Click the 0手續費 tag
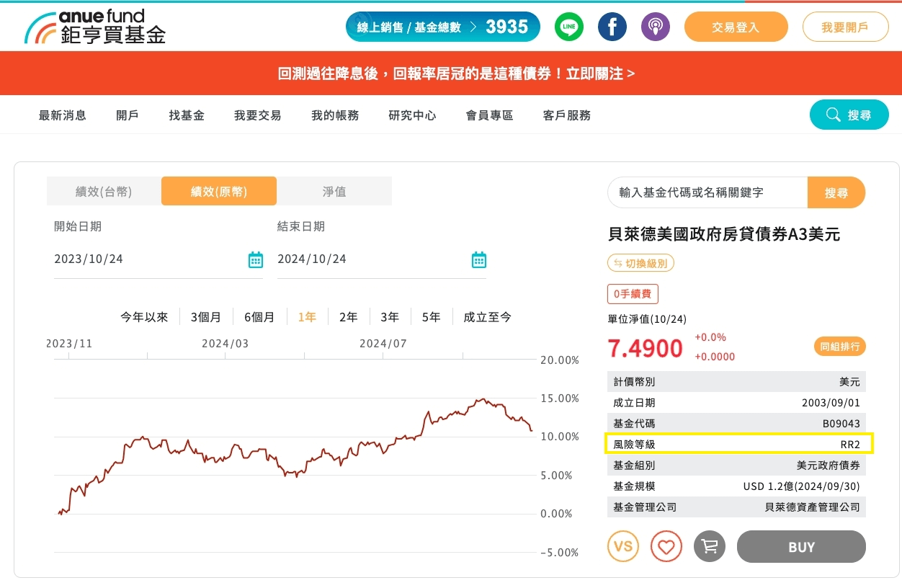Screen dimensions: 902x588 (633, 294)
